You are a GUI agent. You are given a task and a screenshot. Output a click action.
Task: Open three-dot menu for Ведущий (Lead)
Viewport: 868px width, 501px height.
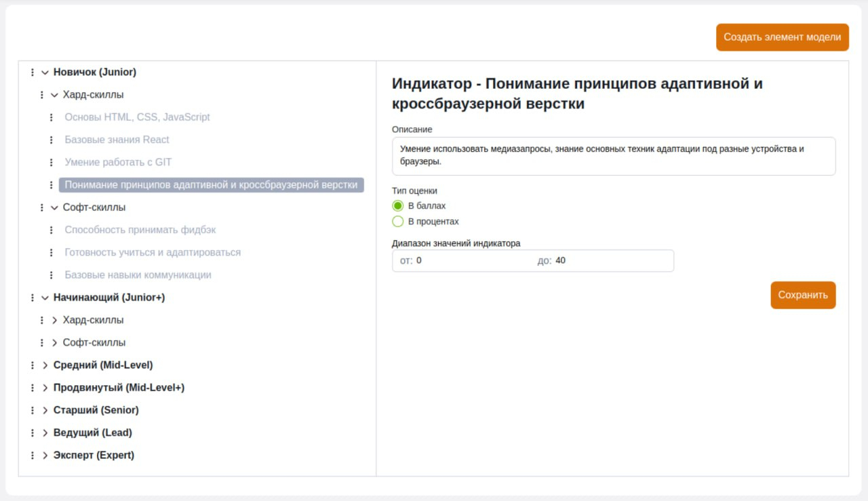(32, 433)
